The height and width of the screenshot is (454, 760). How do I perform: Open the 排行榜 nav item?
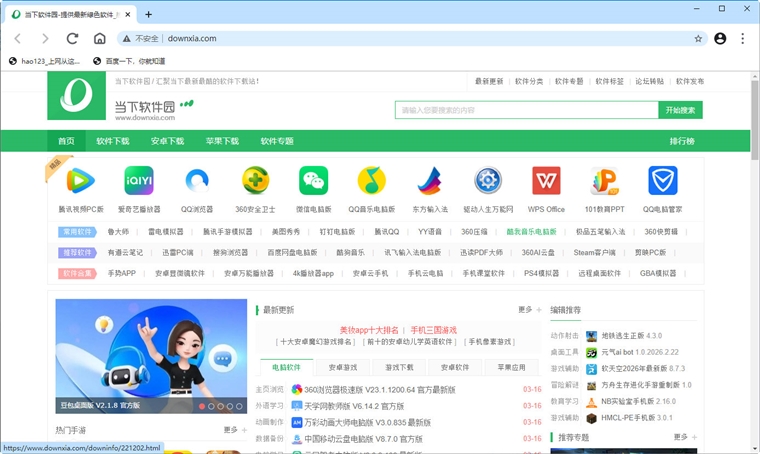click(x=682, y=141)
